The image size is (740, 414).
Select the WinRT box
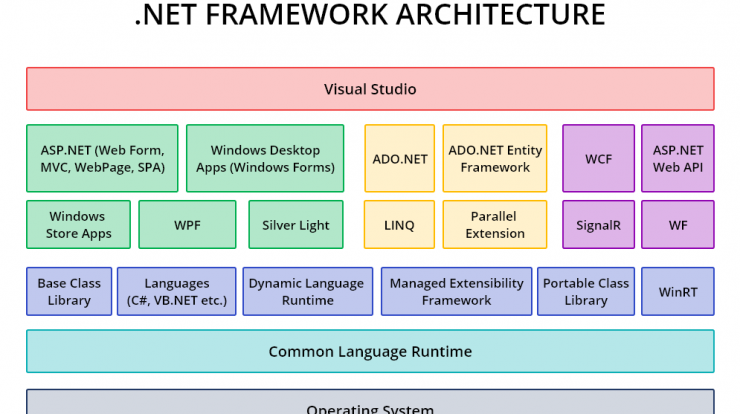click(678, 291)
